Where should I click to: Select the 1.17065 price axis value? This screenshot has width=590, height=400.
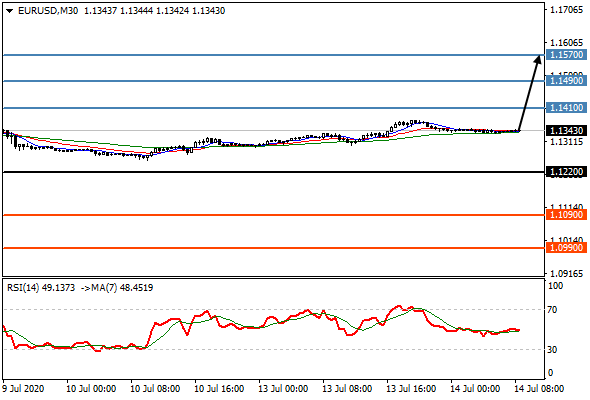click(566, 10)
